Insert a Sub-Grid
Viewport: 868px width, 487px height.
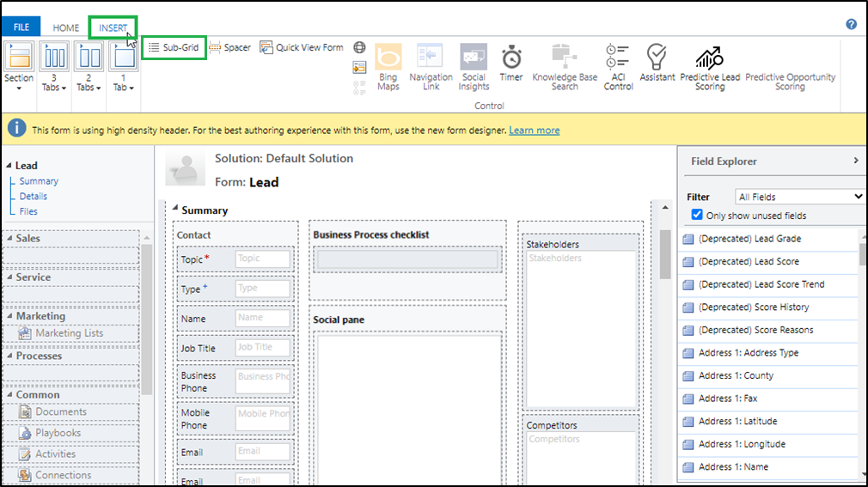click(x=174, y=48)
